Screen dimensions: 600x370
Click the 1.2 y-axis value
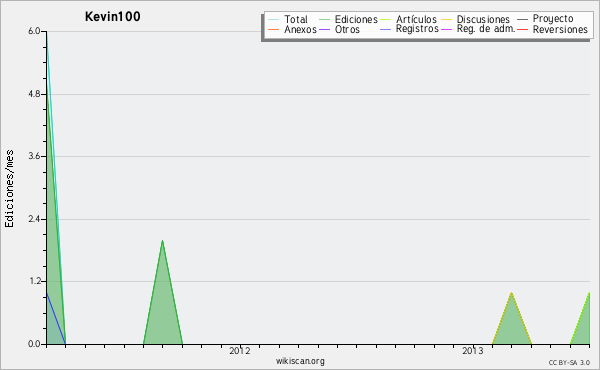34,281
